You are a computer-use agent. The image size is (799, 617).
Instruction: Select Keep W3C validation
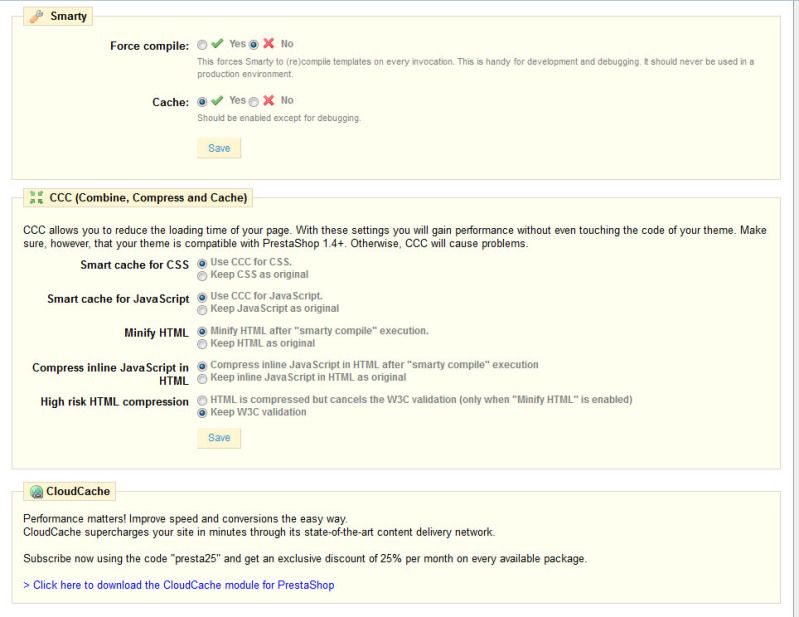[202, 413]
